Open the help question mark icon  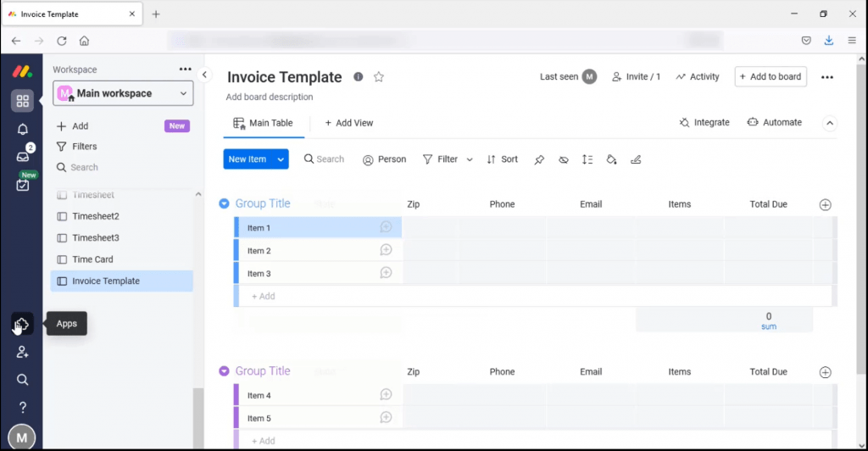pyautogui.click(x=23, y=407)
